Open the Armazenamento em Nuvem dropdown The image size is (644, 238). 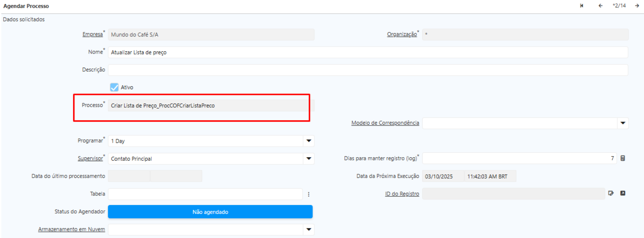[309, 229]
